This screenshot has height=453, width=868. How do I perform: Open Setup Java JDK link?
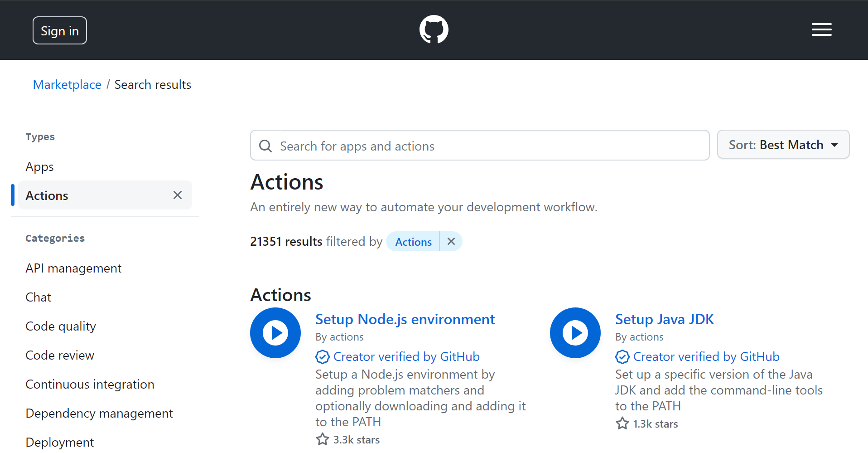coord(665,319)
